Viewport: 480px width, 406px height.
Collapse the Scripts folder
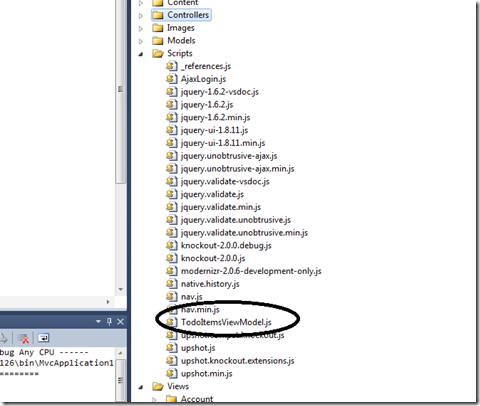141,54
